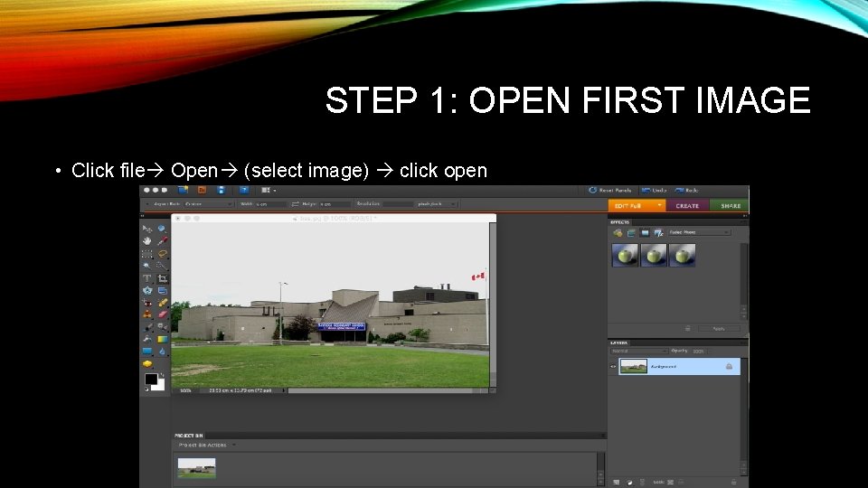Click Apply button in Effects panel
Image resolution: width=868 pixels, height=488 pixels.
[718, 329]
